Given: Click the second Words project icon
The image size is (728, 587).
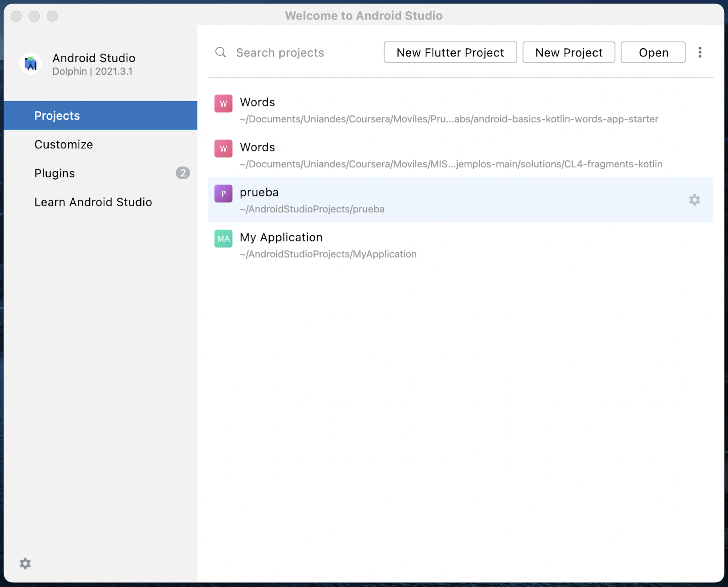Looking at the screenshot, I should (x=223, y=148).
